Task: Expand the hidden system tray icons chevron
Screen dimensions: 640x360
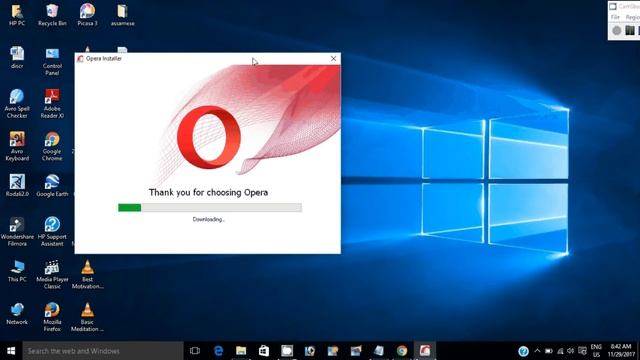Action: [537, 351]
